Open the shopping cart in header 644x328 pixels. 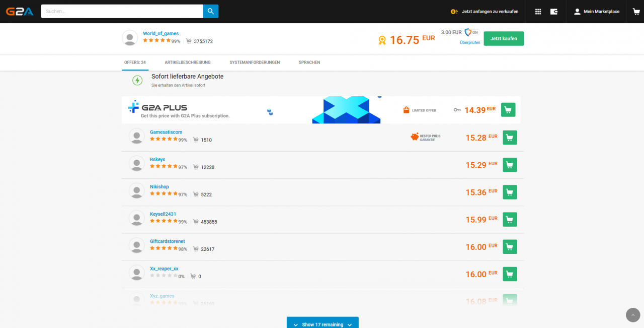[636, 11]
